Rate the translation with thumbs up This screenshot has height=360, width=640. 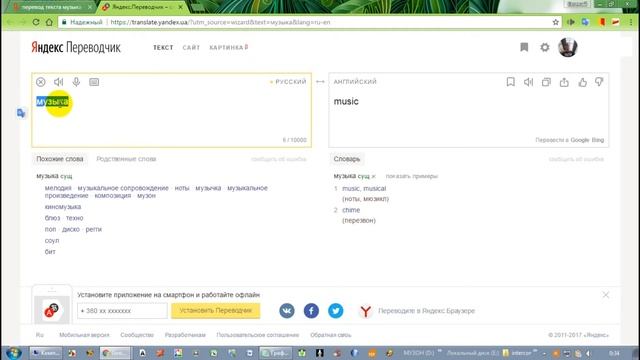(x=582, y=82)
